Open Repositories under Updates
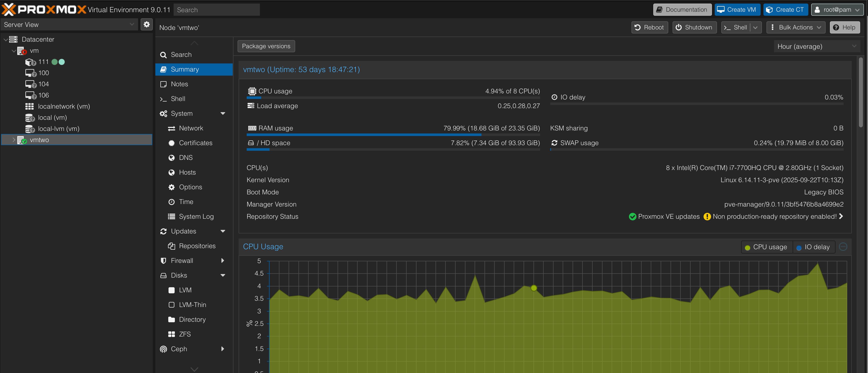The height and width of the screenshot is (373, 868). [197, 246]
